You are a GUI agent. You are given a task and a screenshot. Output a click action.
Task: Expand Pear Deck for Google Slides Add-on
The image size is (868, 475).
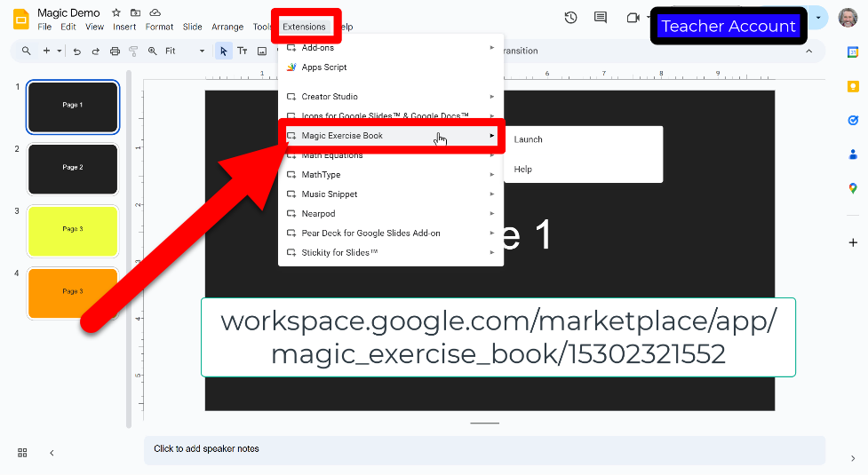point(391,233)
